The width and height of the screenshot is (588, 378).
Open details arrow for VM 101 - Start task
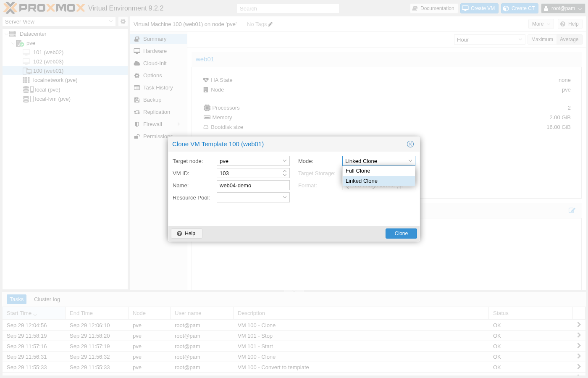579,346
